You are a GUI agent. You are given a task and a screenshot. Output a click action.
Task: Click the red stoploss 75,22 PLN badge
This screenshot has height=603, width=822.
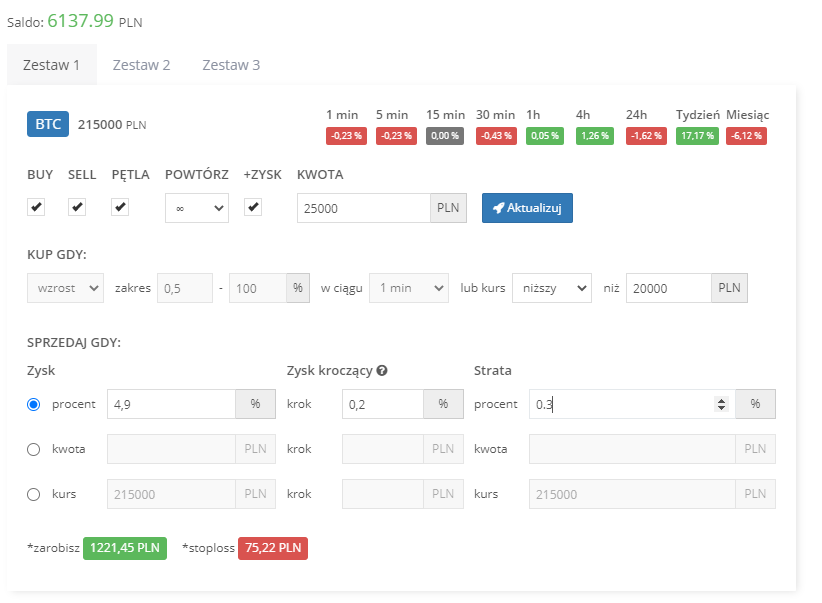[272, 548]
